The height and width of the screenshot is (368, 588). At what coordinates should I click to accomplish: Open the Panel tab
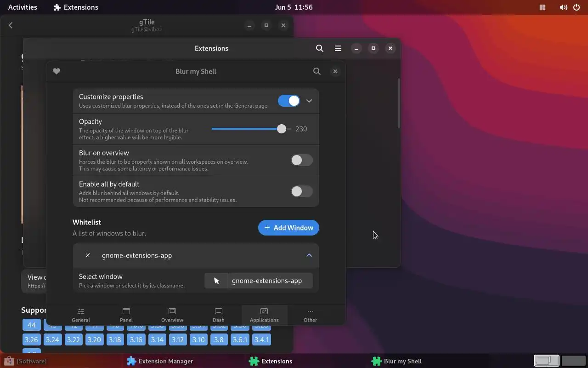[x=126, y=315]
